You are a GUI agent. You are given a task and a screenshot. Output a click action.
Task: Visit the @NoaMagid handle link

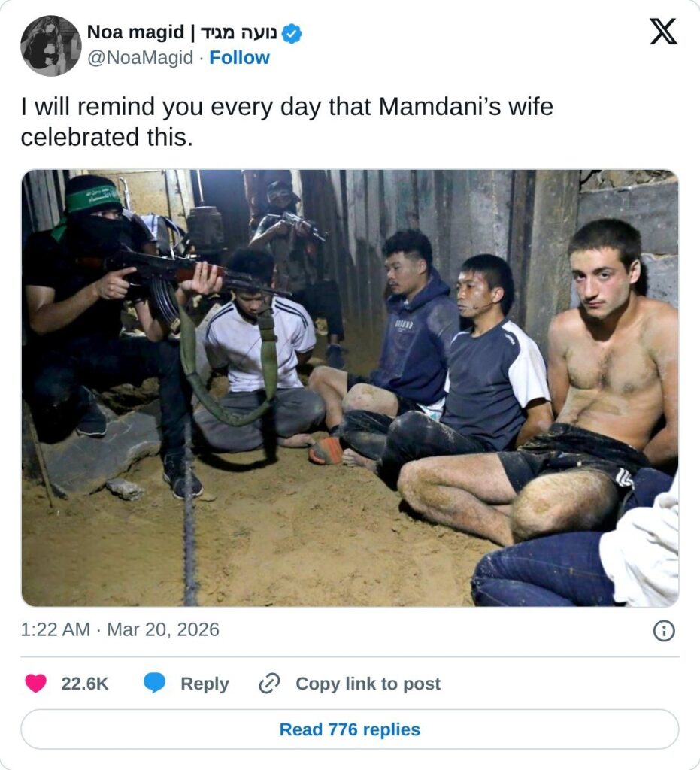tap(140, 57)
